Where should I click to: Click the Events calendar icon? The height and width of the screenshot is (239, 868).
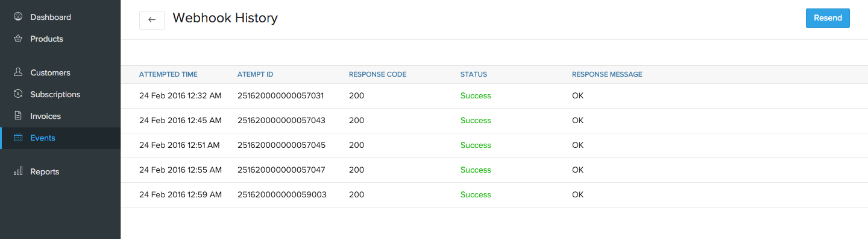(18, 138)
